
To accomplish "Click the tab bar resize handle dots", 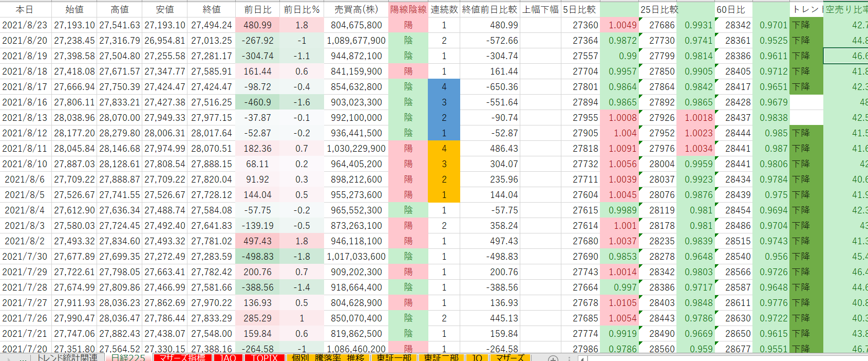I will (x=569, y=358).
